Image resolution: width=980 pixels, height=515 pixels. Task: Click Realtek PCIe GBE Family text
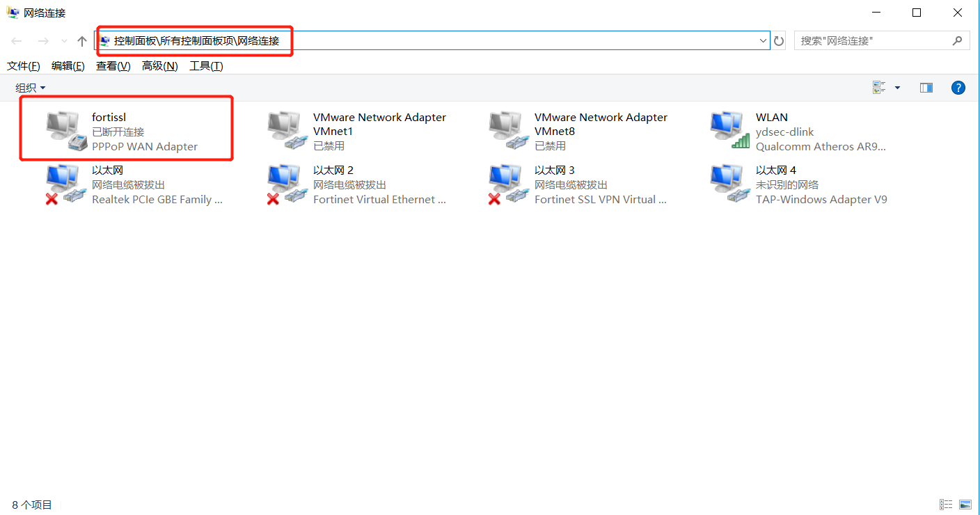click(157, 200)
